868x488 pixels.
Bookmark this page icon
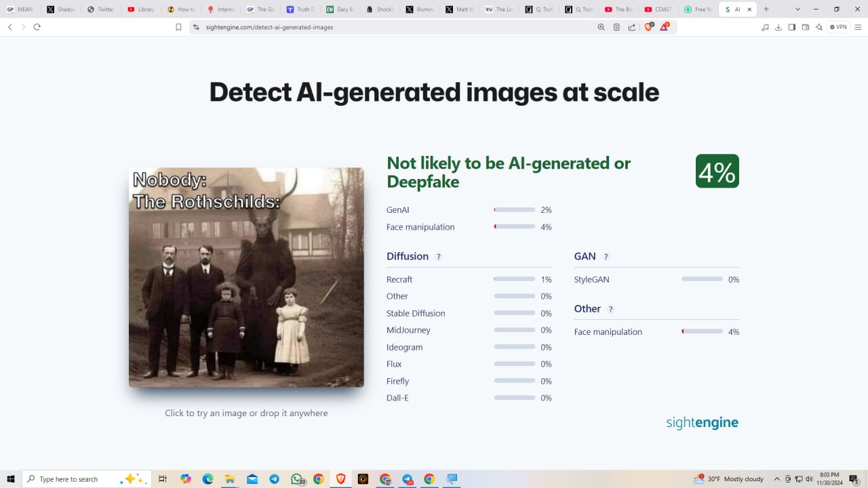(178, 27)
